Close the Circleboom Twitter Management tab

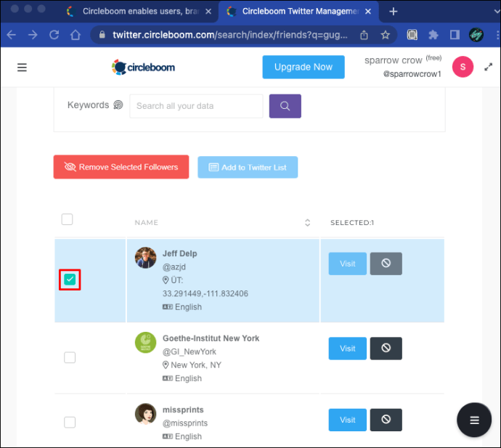coord(368,12)
